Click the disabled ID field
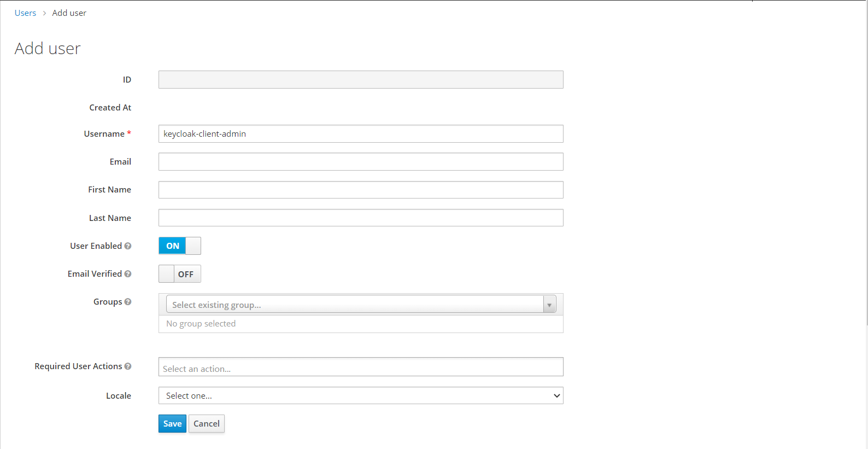 pos(361,80)
